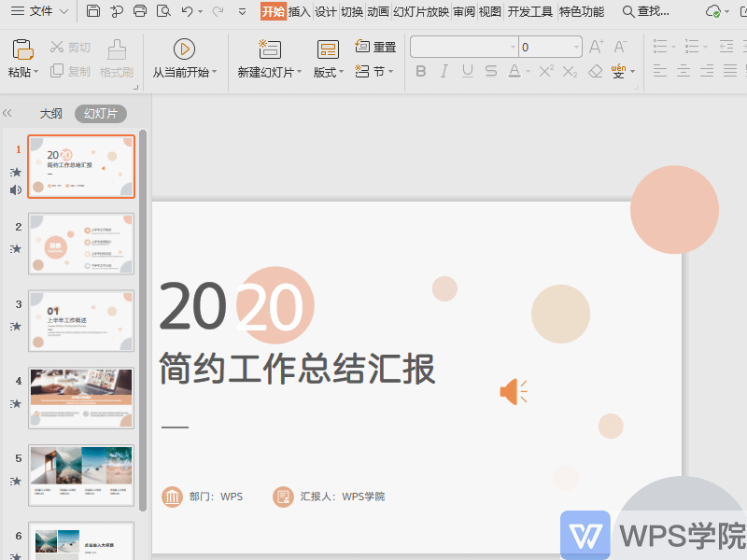Open the font color picker
This screenshot has width=747, height=560.
(514, 71)
